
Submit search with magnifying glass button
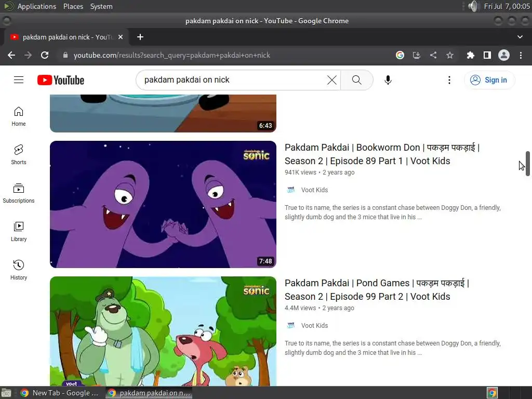tap(356, 80)
